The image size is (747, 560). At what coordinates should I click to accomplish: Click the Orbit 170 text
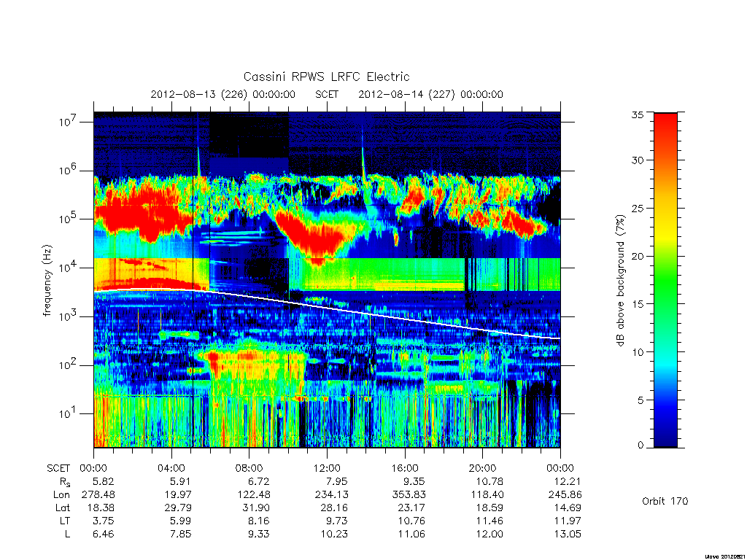tap(665, 501)
